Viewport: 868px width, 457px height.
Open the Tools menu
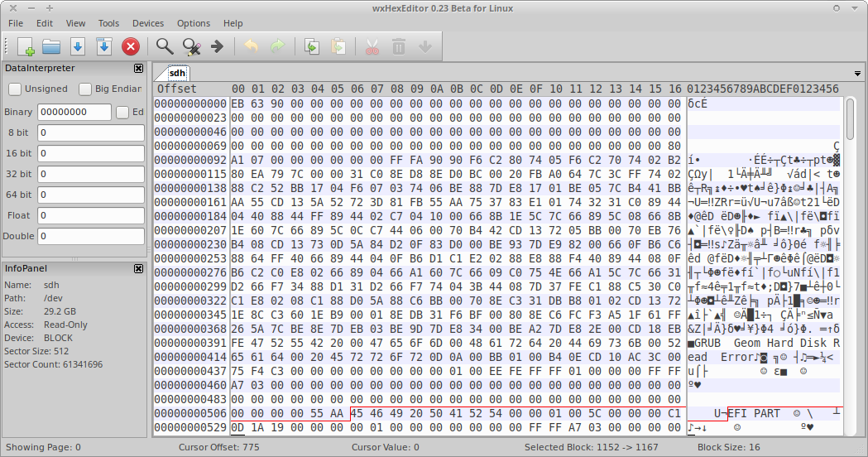[x=108, y=23]
